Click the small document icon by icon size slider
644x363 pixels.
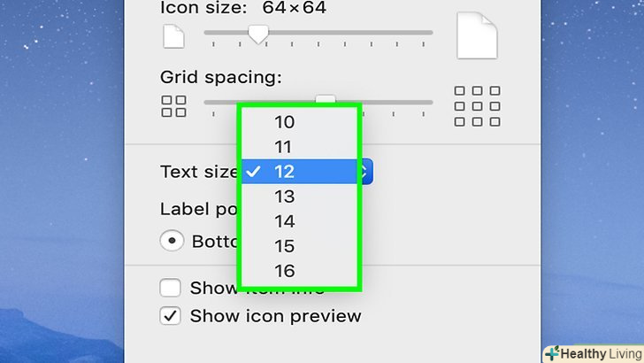point(173,37)
